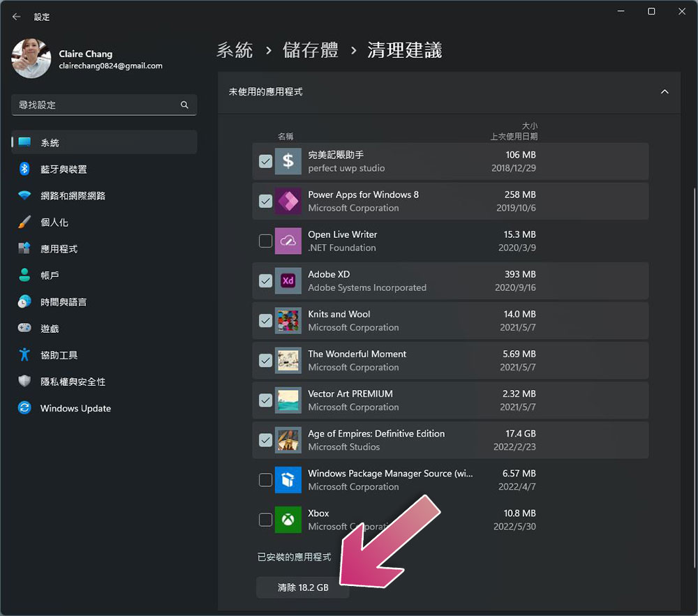Image resolution: width=698 pixels, height=616 pixels.
Task: Click the Xbox app icon
Action: point(288,520)
